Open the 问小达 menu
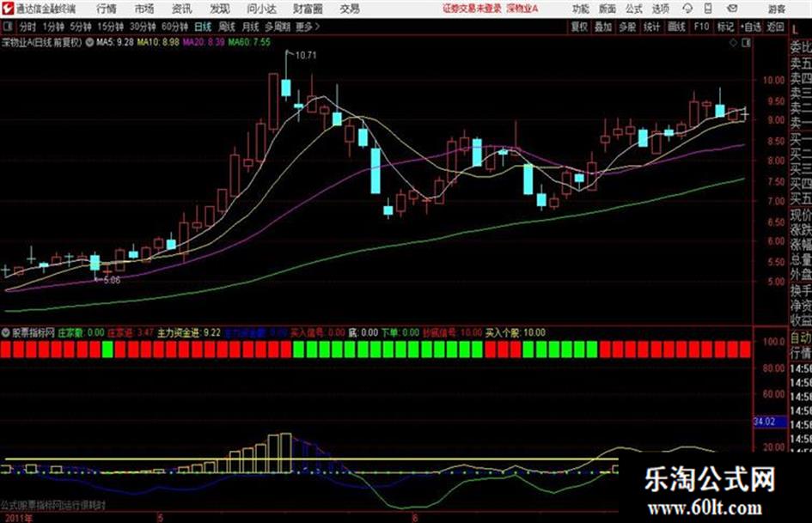812x523 pixels. click(261, 9)
